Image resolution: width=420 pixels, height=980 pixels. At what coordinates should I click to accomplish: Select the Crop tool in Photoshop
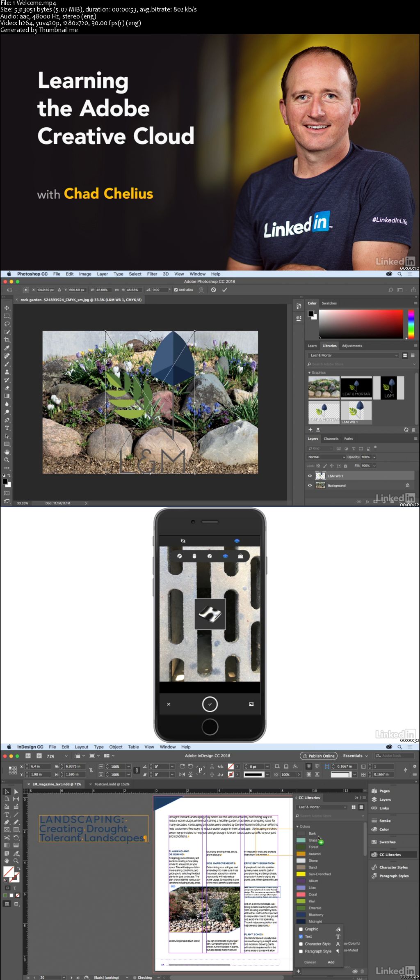[7, 340]
